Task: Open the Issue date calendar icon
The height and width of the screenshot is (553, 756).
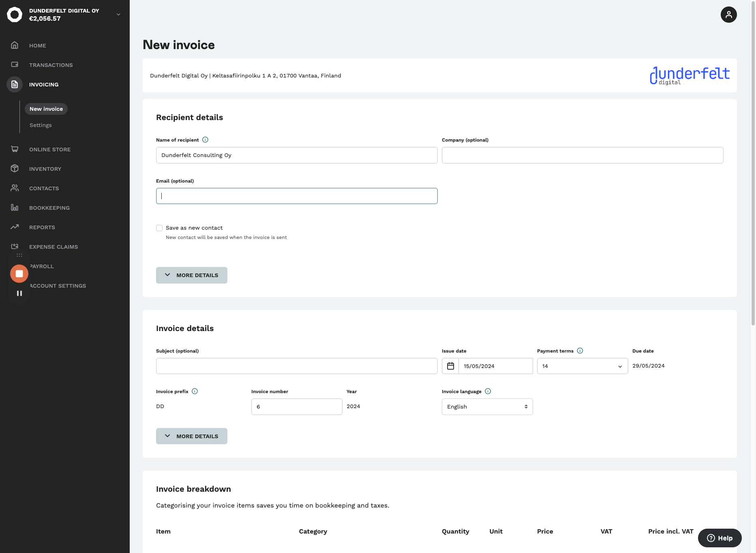Action: tap(450, 366)
